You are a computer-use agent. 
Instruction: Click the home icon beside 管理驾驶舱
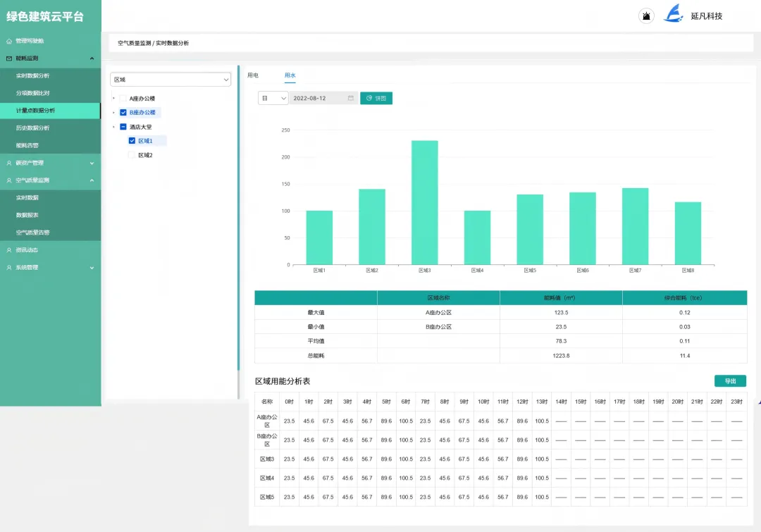[x=8, y=42]
